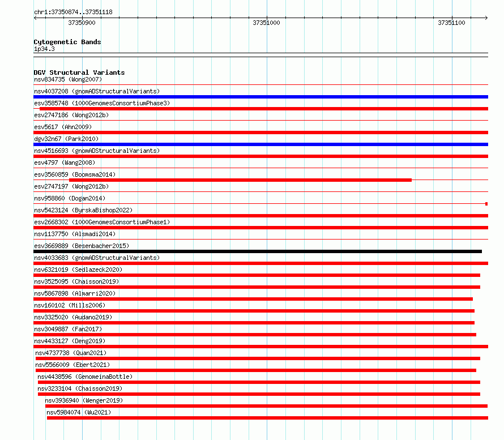The width and height of the screenshot is (504, 440).
Task: Click the esv4797 (Wang2008) label
Action: click(x=65, y=163)
